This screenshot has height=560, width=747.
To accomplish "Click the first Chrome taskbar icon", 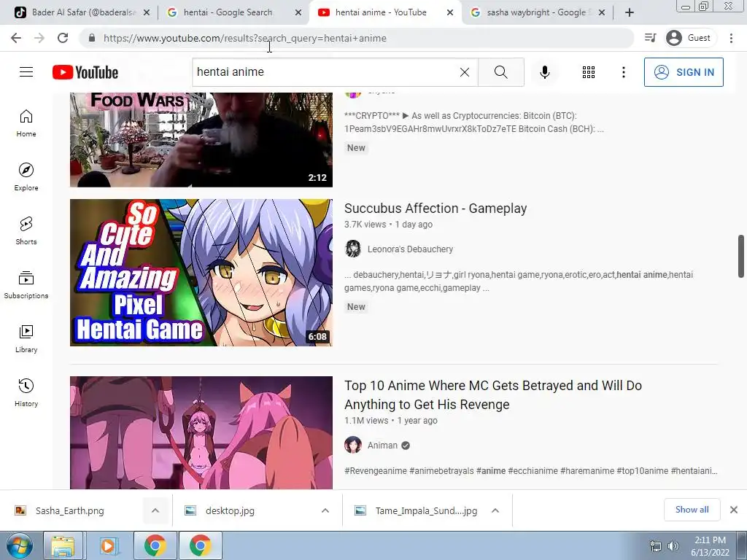I will [x=155, y=545].
